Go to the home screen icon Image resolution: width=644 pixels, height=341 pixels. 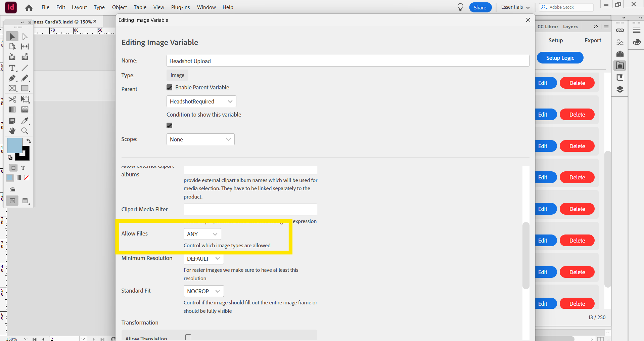[x=29, y=7]
